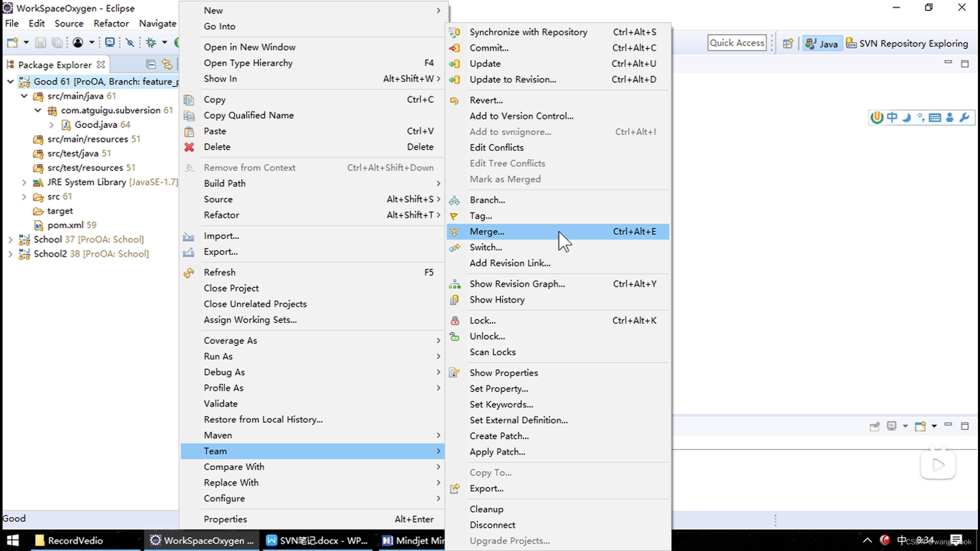980x551 pixels.
Task: Open Mindjet taskbar window
Action: (413, 540)
